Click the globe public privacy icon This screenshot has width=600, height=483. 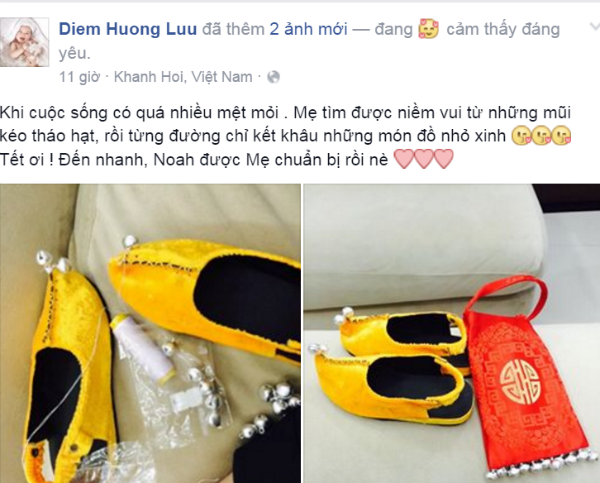(x=273, y=77)
